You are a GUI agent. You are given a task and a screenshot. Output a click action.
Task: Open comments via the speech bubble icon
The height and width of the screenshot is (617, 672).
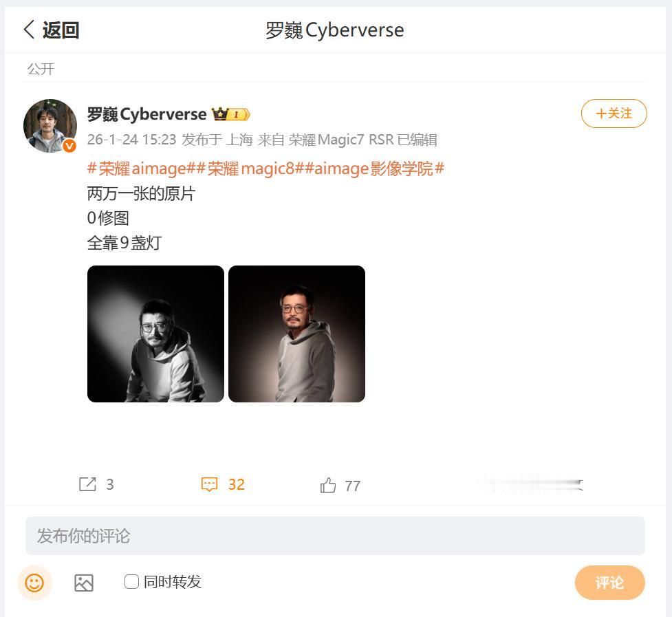210,484
